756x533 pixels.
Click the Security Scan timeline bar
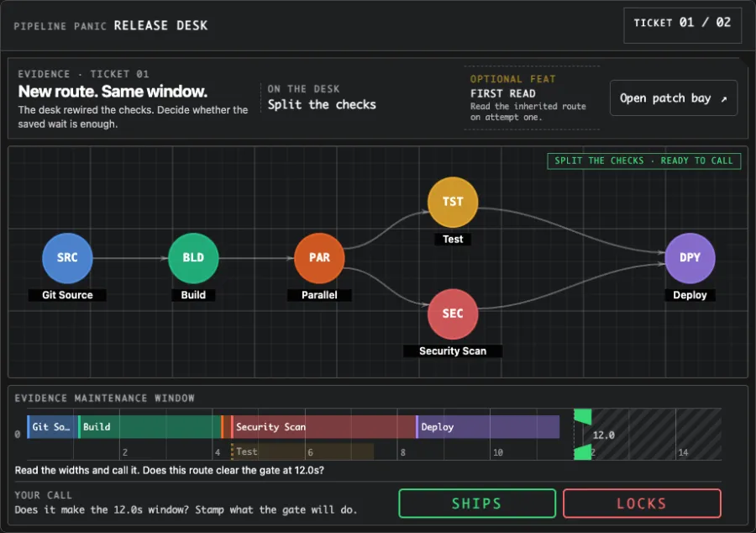coord(323,427)
